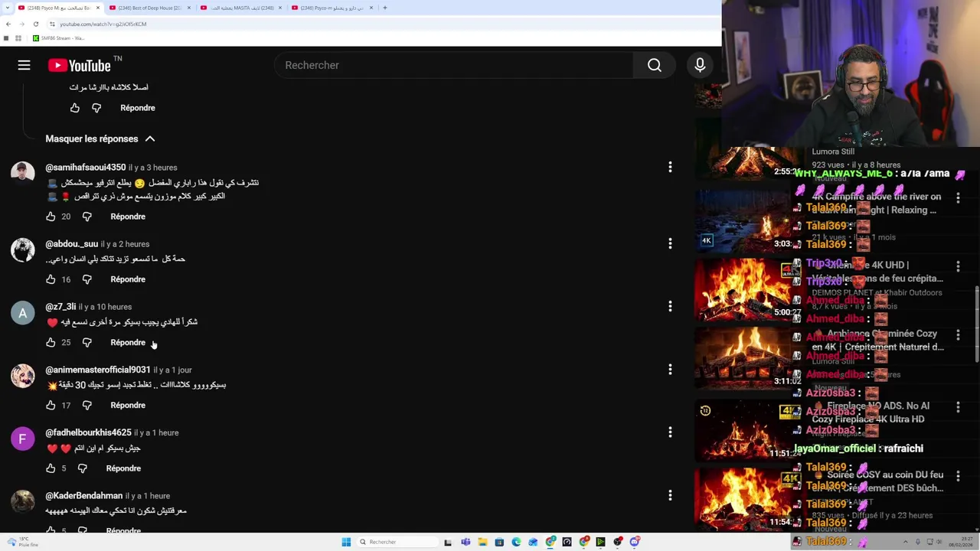Reload the current page
The height and width of the screenshot is (551, 980).
pos(35,24)
